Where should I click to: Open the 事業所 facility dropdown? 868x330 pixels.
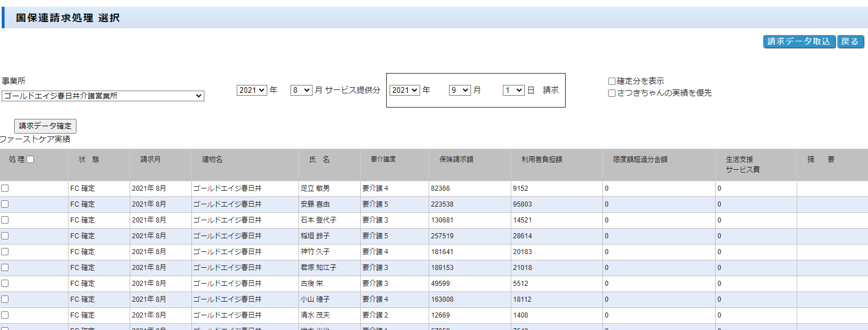pos(102,96)
